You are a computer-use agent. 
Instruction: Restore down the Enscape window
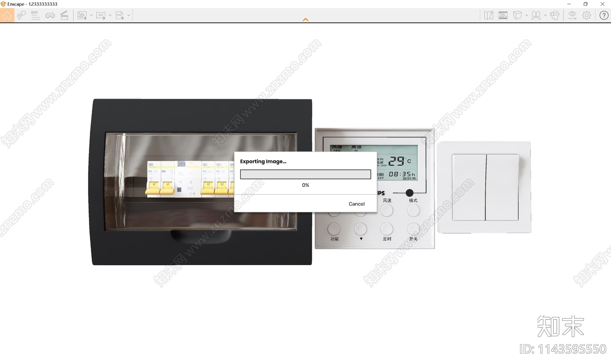[x=585, y=4]
